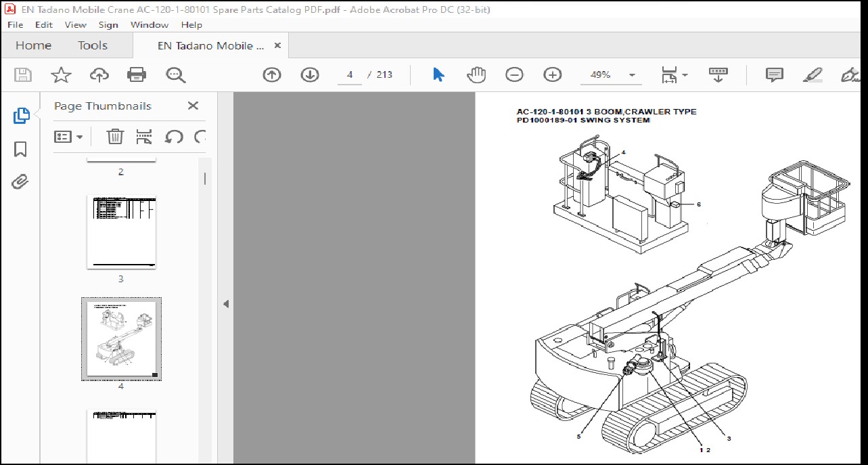The height and width of the screenshot is (465, 868).
Task: Select the arrow selection tool
Action: click(438, 74)
